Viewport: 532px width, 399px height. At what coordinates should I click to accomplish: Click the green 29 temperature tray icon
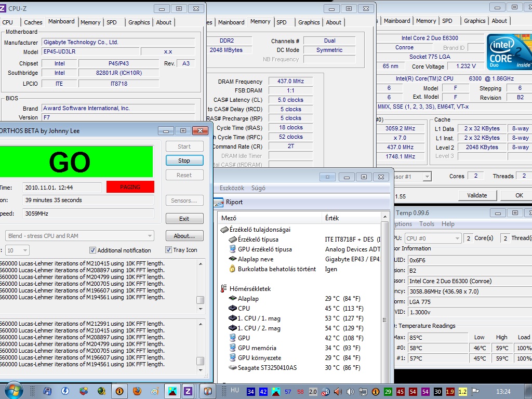point(388,392)
